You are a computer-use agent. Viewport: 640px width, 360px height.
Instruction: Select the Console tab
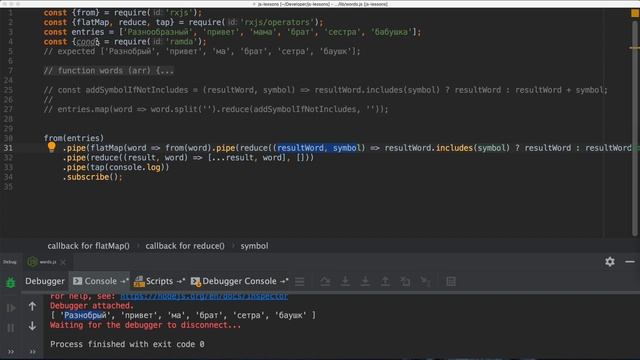[x=100, y=281]
